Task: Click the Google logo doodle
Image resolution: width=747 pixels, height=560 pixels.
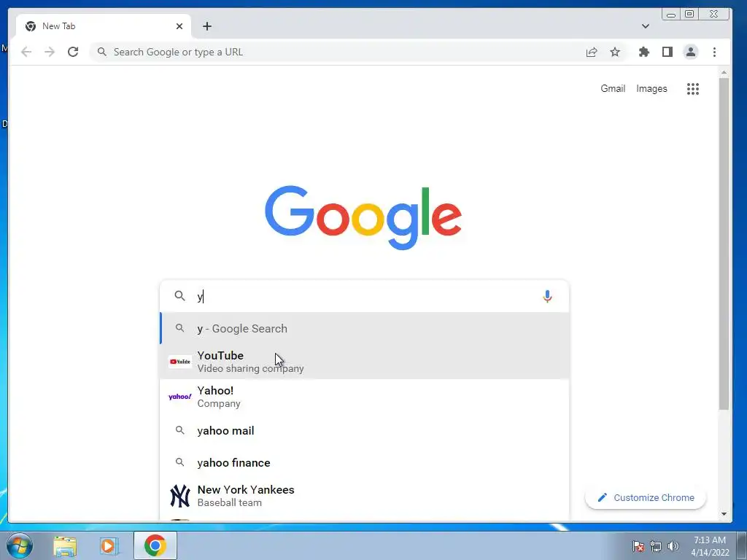Action: point(363,217)
